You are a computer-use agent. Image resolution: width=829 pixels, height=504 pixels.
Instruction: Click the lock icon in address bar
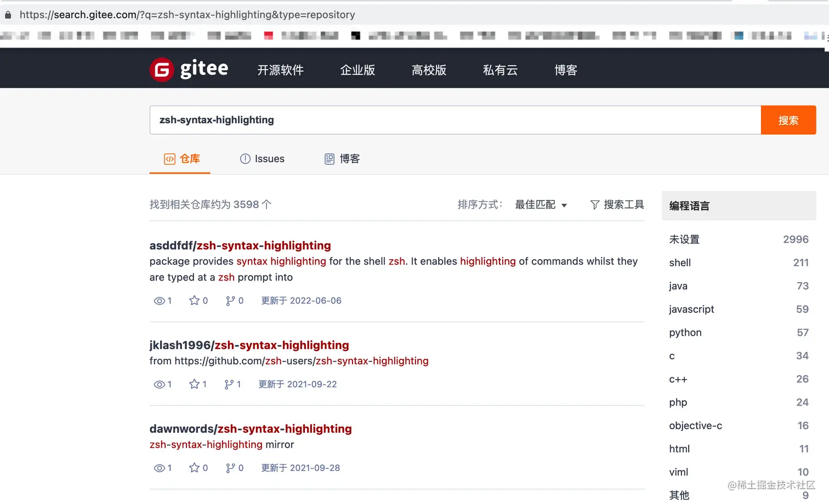click(x=8, y=15)
